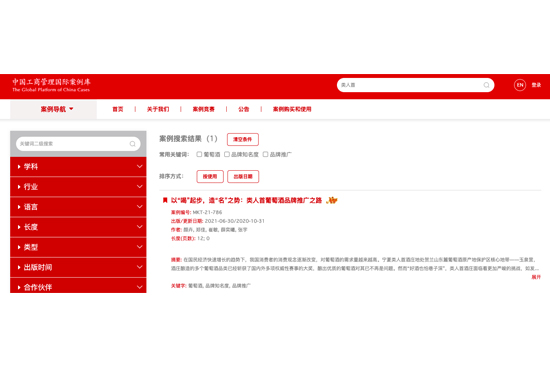The height and width of the screenshot is (367, 550).
Task: Go to the 案例竞赛 menu item
Action: pyautogui.click(x=203, y=109)
